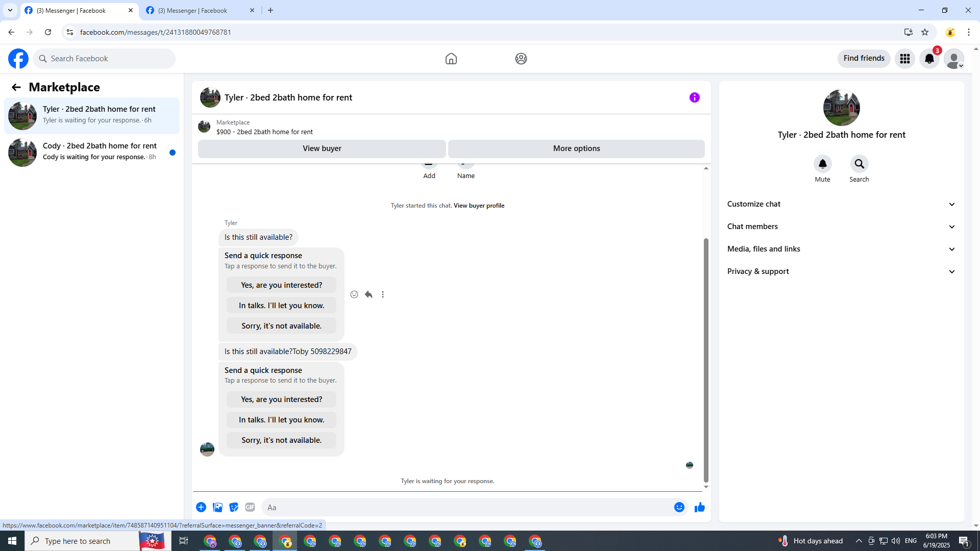Expand Media, files and links section
The height and width of the screenshot is (551, 980).
pos(841,249)
